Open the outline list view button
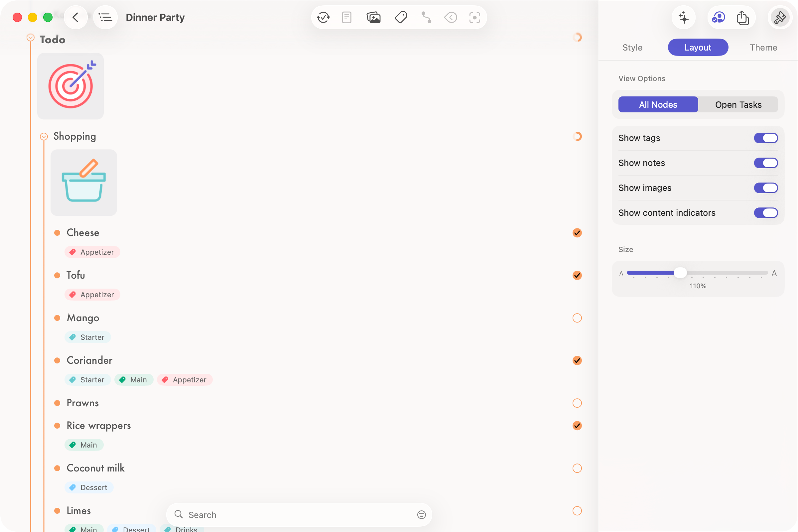Image resolution: width=798 pixels, height=532 pixels. [x=105, y=17]
